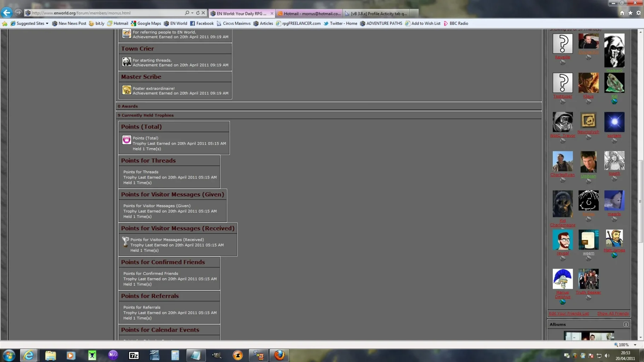Click Truth Seeker's avatar thumbnail

pos(588,279)
